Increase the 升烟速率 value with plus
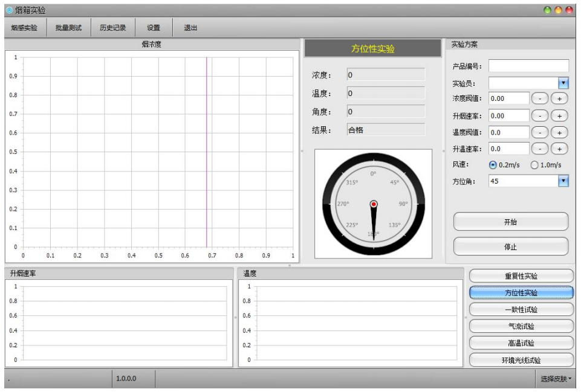Viewport: 581px width, 392px height. pos(559,115)
